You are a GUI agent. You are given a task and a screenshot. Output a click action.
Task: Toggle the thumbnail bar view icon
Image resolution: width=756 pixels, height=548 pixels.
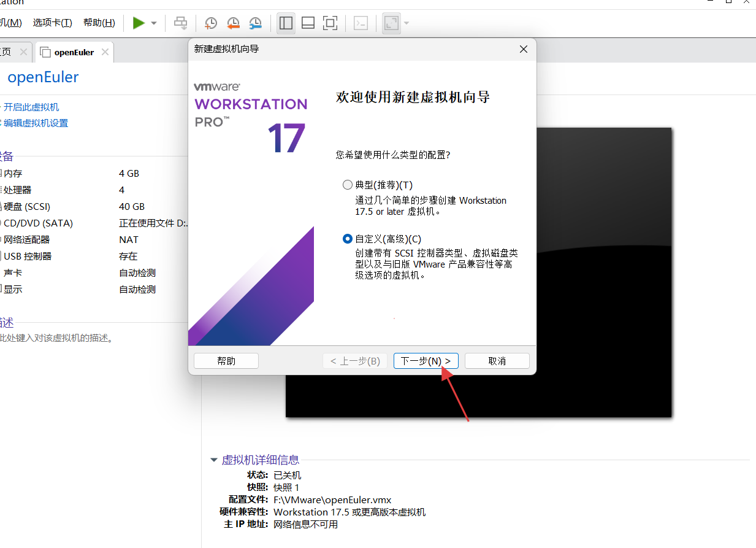pyautogui.click(x=308, y=23)
